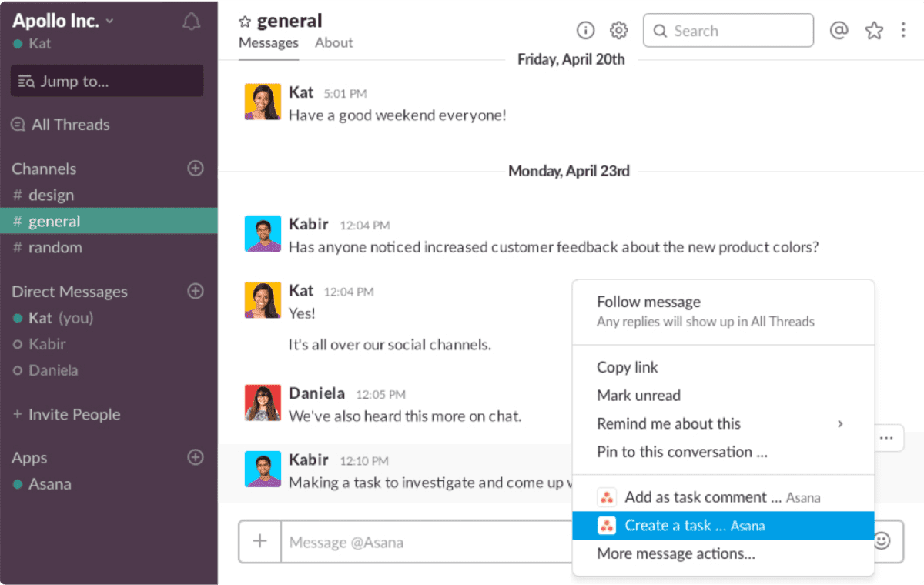Screen dimensions: 924x585
Task: Open the Jump to search box
Action: click(x=105, y=81)
